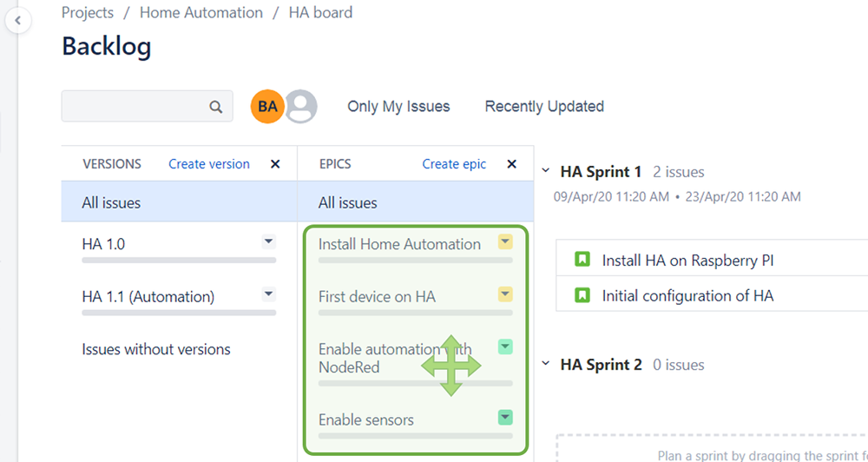Collapse the left sidebar arrow
The height and width of the screenshot is (462, 868).
pyautogui.click(x=17, y=20)
